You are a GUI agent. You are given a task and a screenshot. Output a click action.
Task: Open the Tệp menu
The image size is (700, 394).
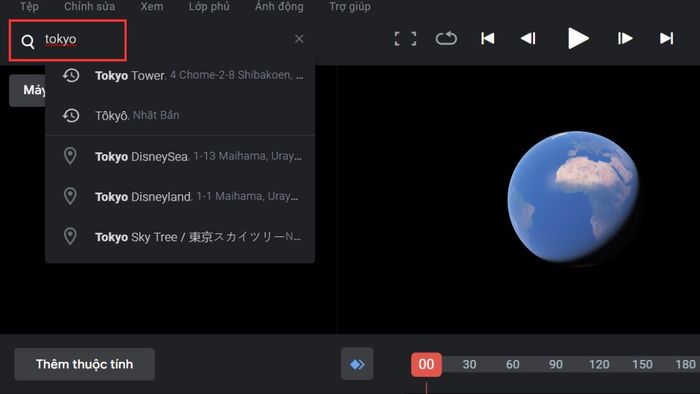coord(29,6)
